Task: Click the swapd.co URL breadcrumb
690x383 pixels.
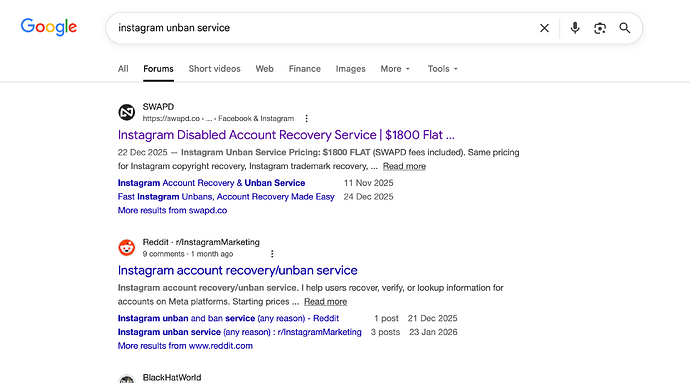Action: point(218,118)
